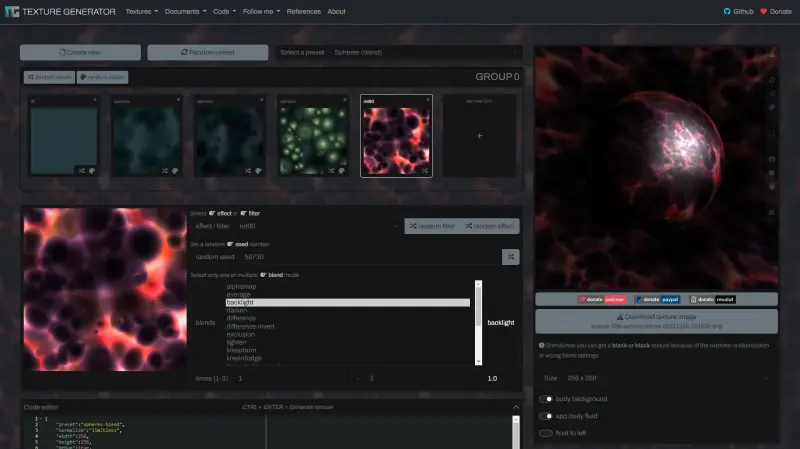The height and width of the screenshot is (449, 800).
Task: Collapse the Code editor panel
Action: click(516, 407)
